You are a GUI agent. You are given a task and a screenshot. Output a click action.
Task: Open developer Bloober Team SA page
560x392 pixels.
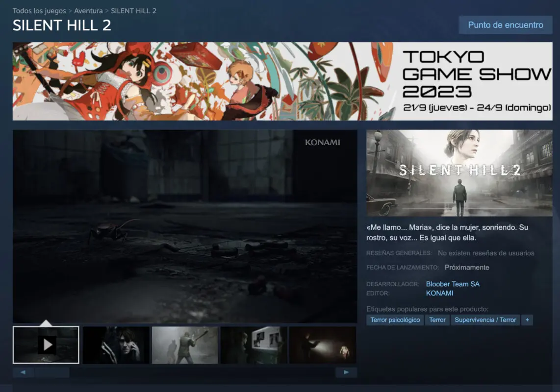point(453,284)
